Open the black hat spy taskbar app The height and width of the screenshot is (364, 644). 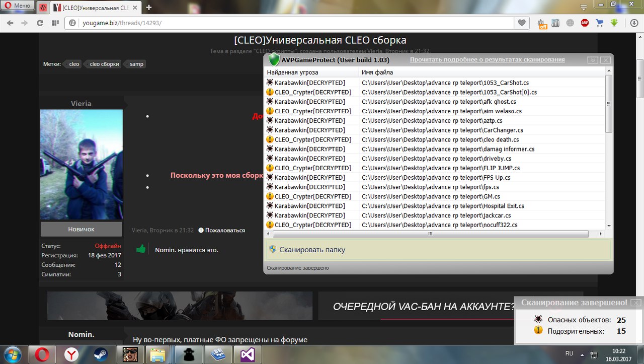coord(188,354)
